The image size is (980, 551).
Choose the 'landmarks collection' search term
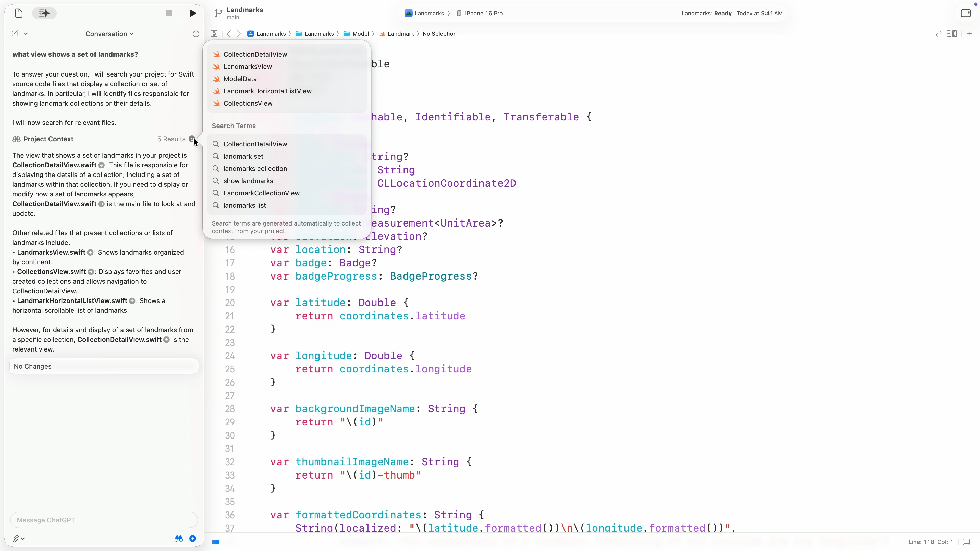click(255, 168)
